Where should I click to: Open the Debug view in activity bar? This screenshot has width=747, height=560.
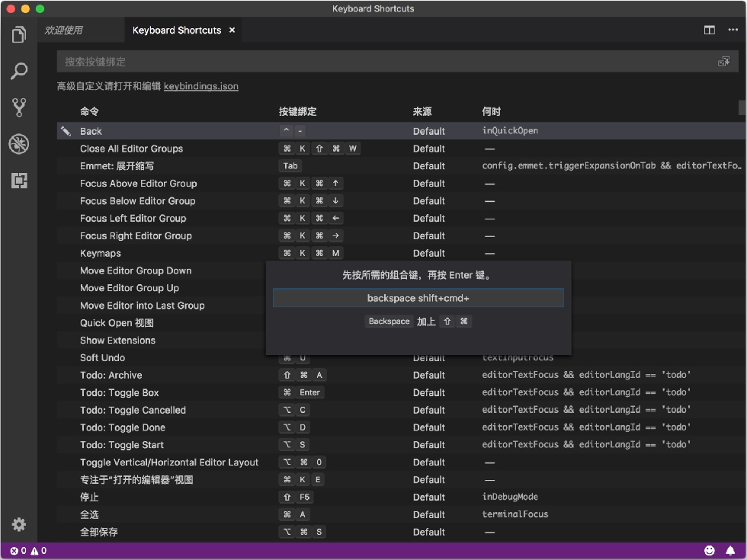tap(18, 144)
